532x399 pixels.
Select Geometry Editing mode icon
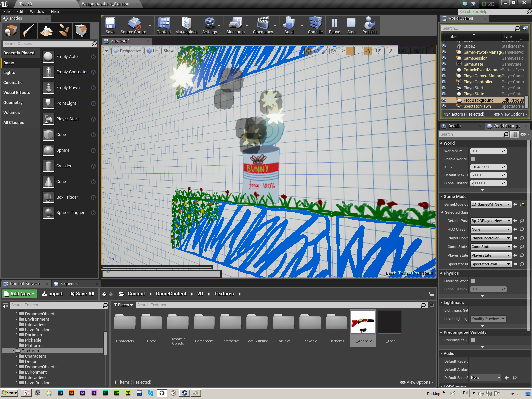click(x=81, y=31)
